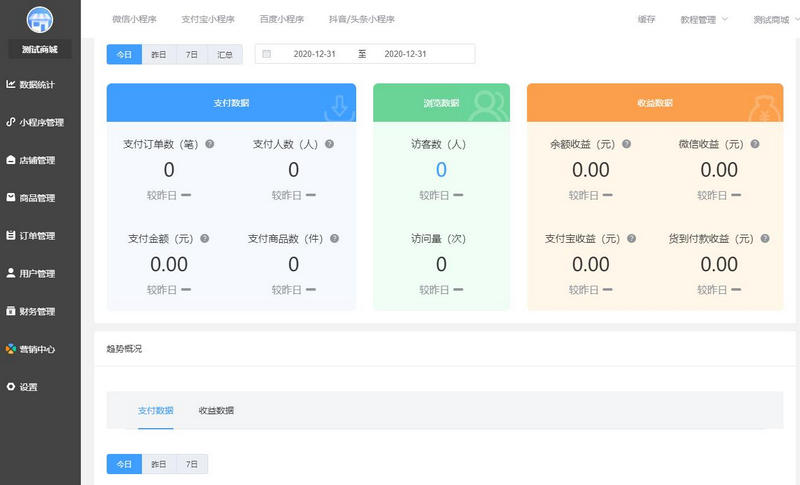Select 7日 in the trend chart filter
800x485 pixels.
192,464
